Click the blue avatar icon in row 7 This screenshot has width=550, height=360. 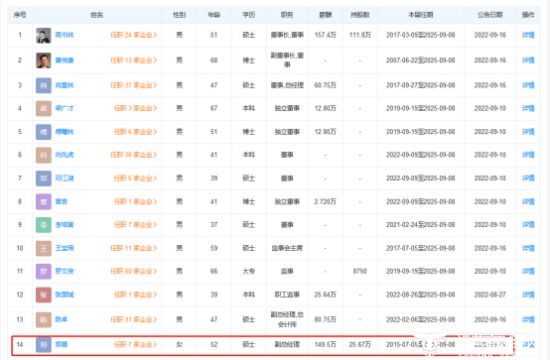pyautogui.click(x=43, y=178)
